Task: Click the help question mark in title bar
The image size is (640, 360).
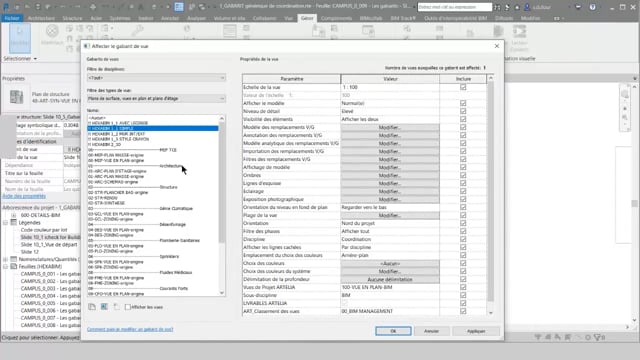Action: click(592, 7)
